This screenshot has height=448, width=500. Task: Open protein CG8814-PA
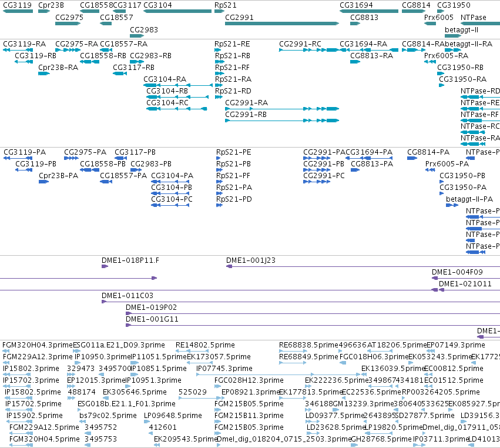pos(428,152)
